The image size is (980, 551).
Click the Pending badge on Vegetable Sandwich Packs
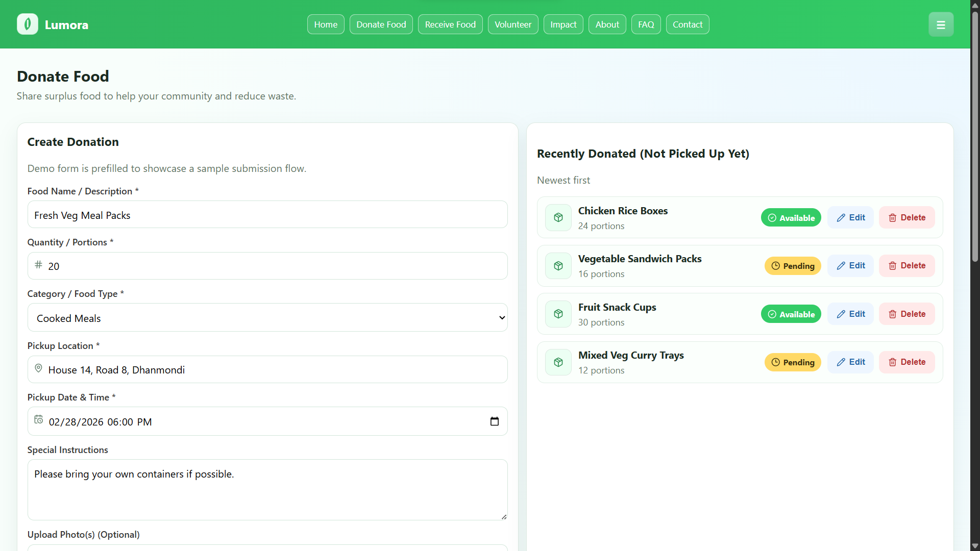coord(792,266)
